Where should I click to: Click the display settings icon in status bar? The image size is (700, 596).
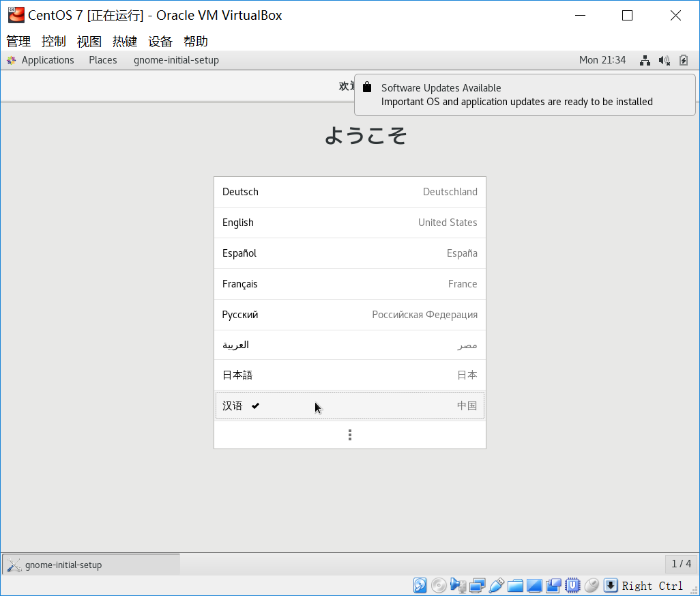(x=534, y=585)
